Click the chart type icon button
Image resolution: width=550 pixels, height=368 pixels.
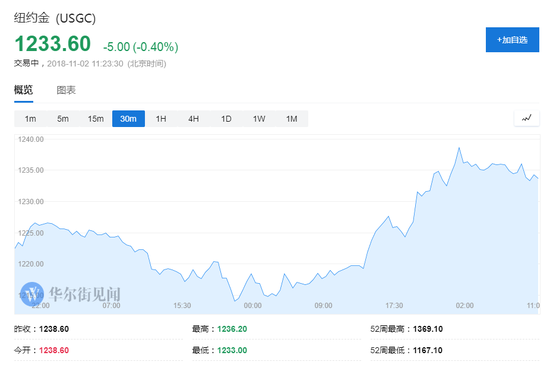point(526,118)
